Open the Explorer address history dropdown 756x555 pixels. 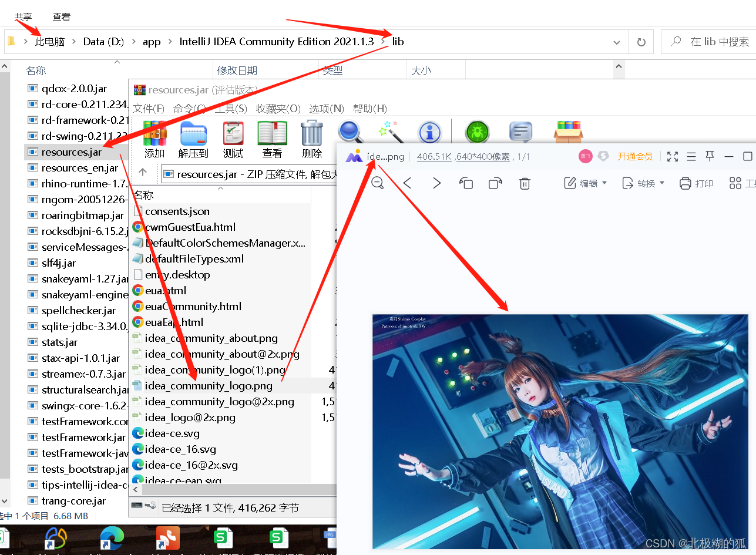tap(617, 42)
